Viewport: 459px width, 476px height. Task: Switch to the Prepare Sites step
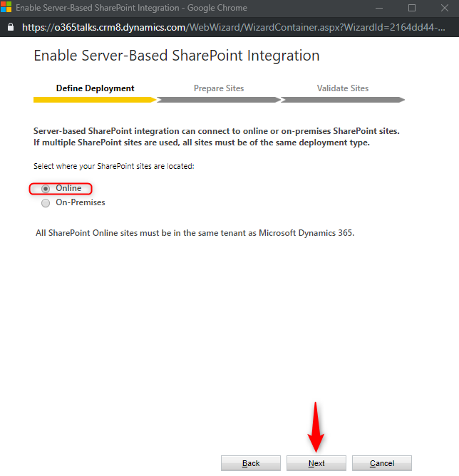click(x=219, y=88)
